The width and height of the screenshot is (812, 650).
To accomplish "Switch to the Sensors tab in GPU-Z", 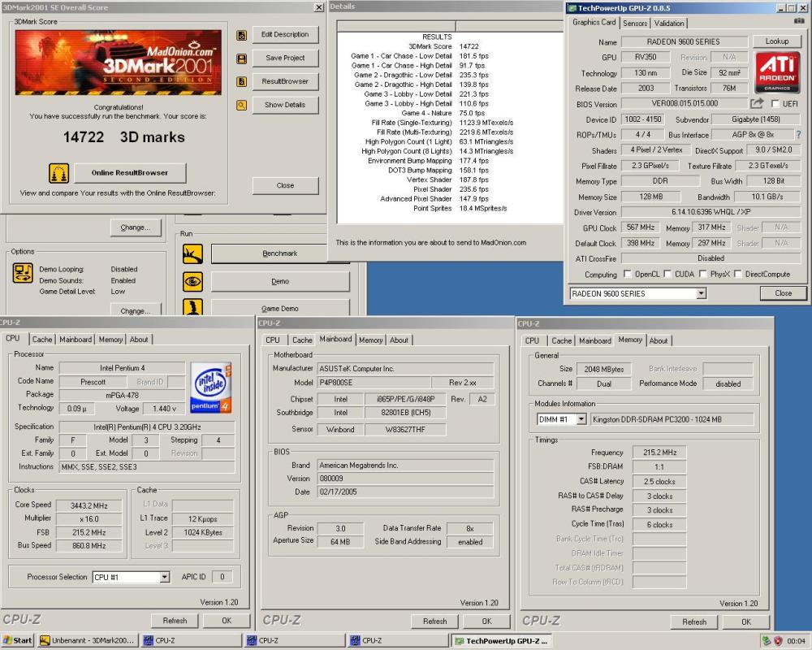I will pyautogui.click(x=635, y=24).
